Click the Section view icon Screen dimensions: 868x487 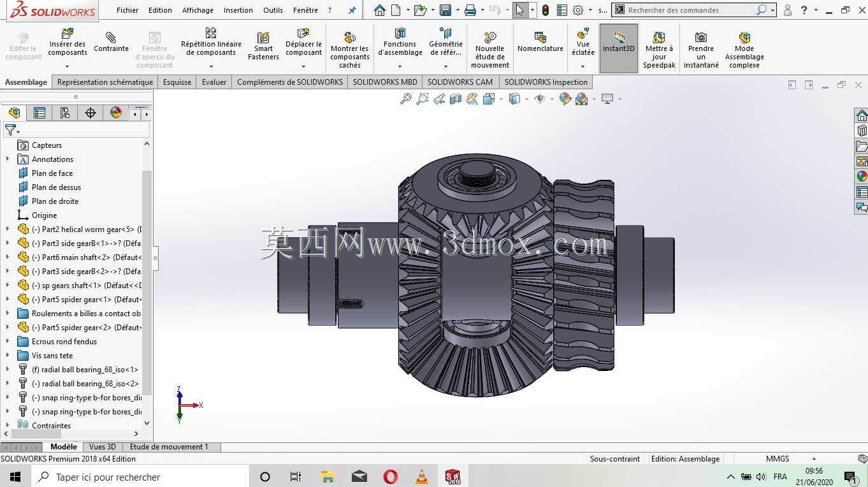[x=455, y=99]
